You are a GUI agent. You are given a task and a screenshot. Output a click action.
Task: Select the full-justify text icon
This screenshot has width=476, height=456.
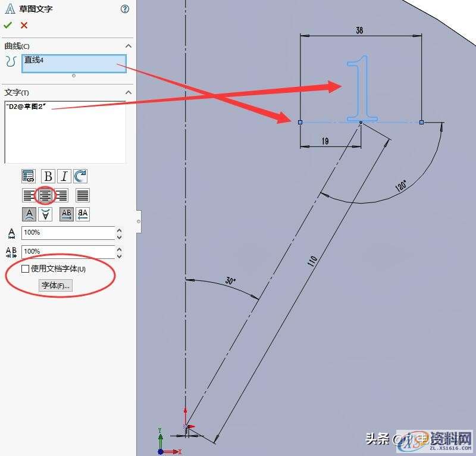pyautogui.click(x=82, y=195)
